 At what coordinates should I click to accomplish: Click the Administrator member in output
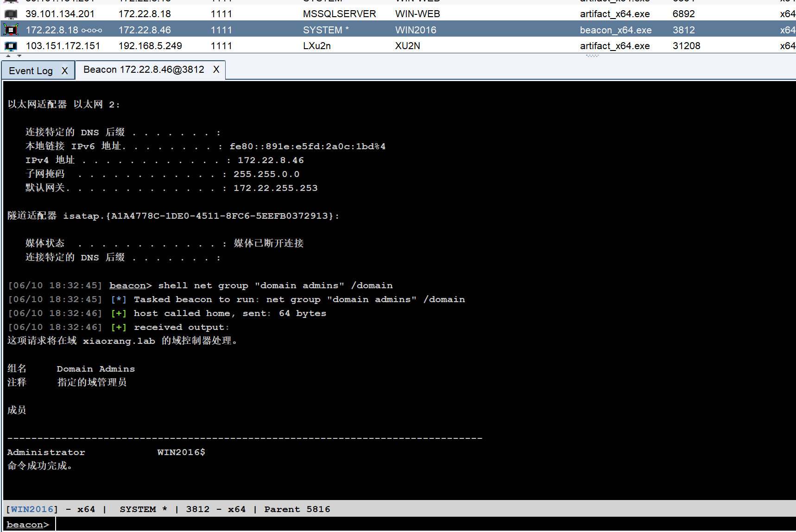click(x=46, y=452)
